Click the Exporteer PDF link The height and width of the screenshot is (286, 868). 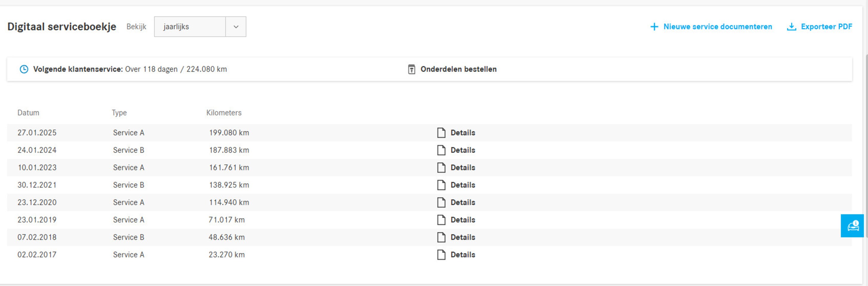[x=826, y=27]
